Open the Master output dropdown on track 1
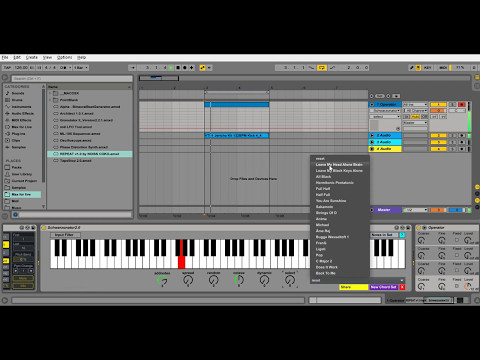The image size is (480, 360). click(x=415, y=123)
